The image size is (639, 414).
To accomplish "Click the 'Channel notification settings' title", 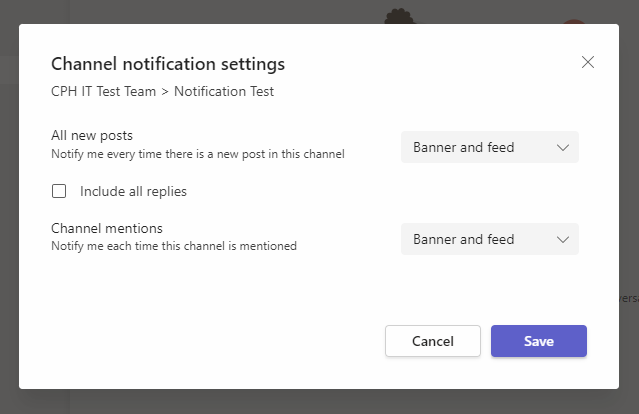I will point(168,64).
